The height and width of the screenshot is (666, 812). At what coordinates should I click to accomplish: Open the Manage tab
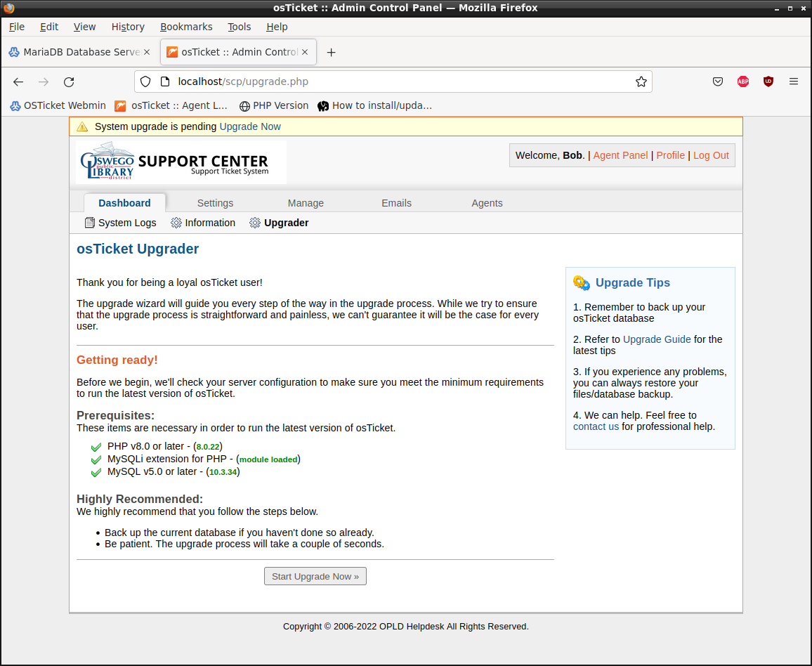306,203
